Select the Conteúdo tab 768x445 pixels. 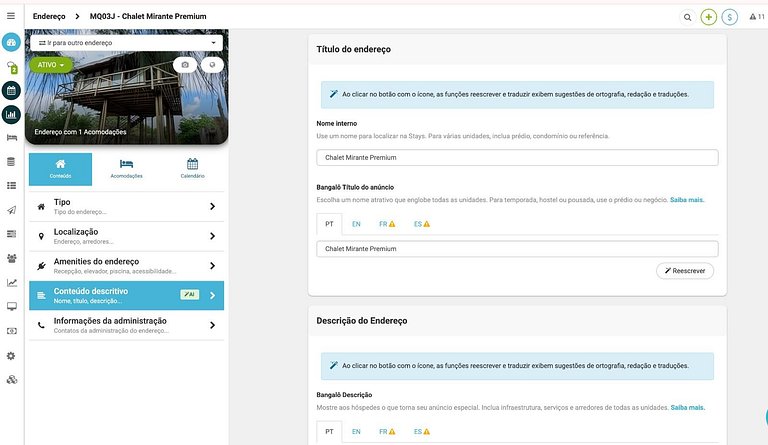(60, 169)
